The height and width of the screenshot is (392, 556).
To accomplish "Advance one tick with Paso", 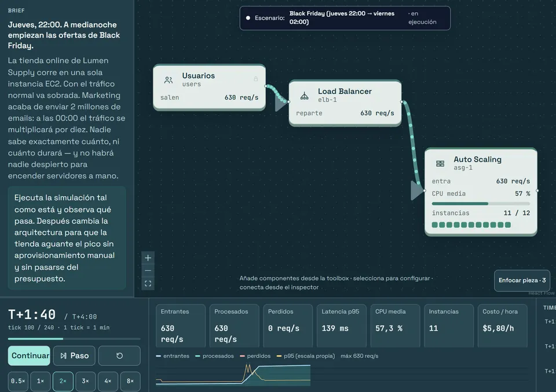I will (x=74, y=356).
